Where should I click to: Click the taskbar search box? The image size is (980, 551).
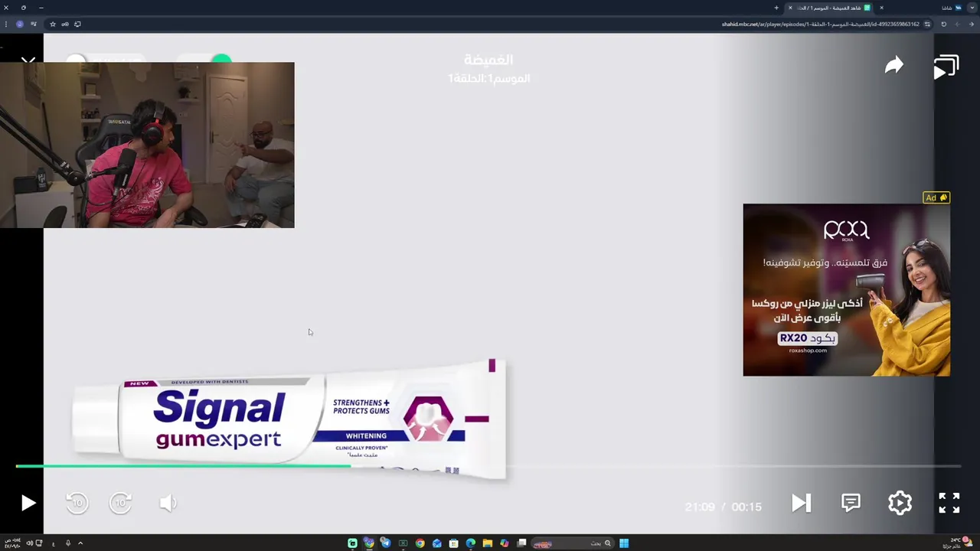point(571,543)
